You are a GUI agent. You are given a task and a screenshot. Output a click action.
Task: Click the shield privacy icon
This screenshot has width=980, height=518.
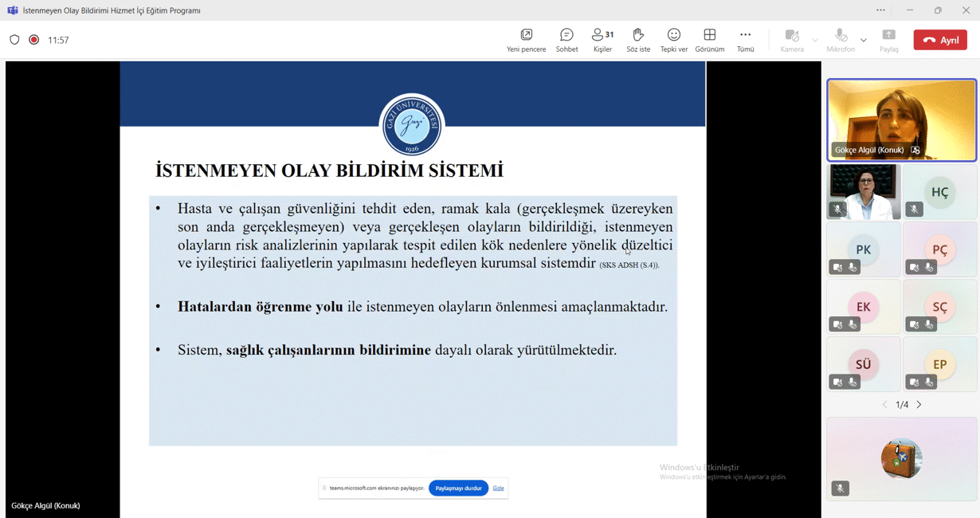[14, 40]
